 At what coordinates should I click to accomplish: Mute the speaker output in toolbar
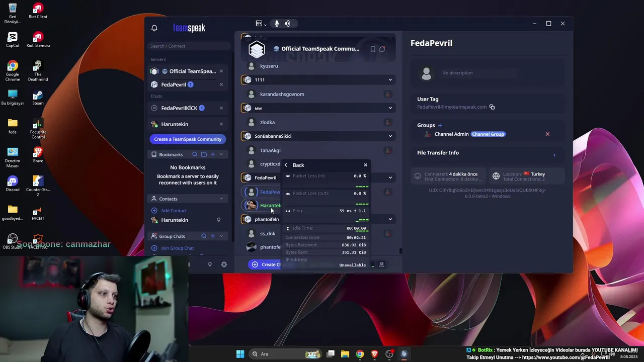(287, 24)
